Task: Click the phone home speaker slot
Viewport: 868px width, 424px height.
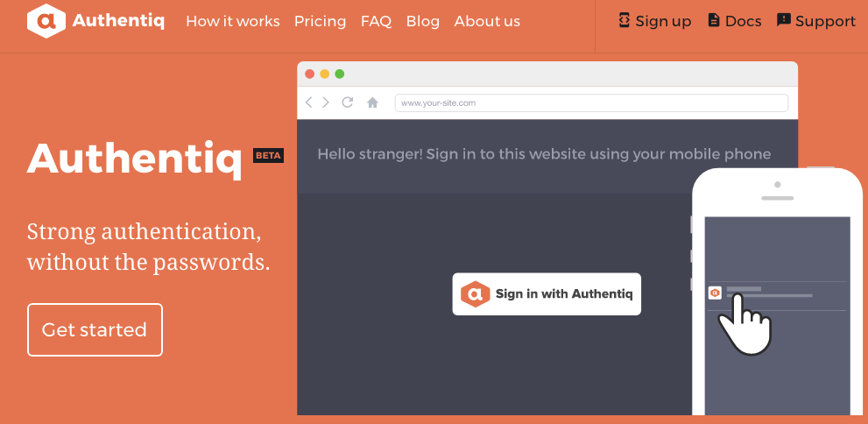Action: (777, 198)
